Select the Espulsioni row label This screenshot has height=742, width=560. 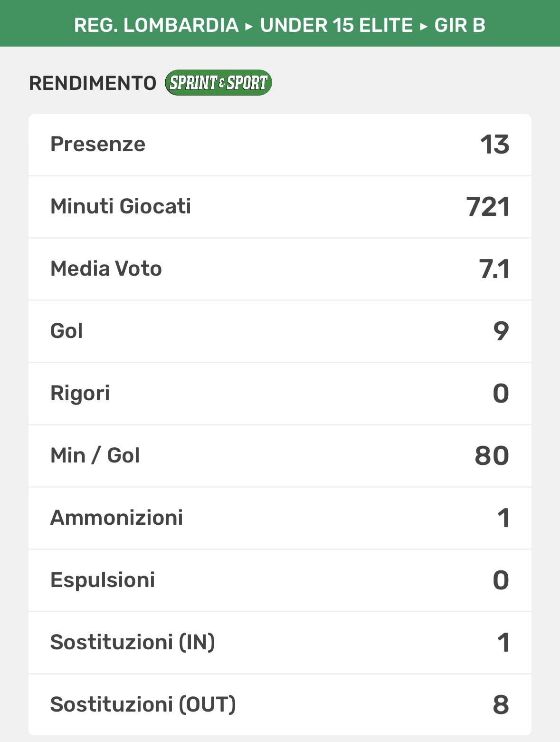[x=103, y=580]
